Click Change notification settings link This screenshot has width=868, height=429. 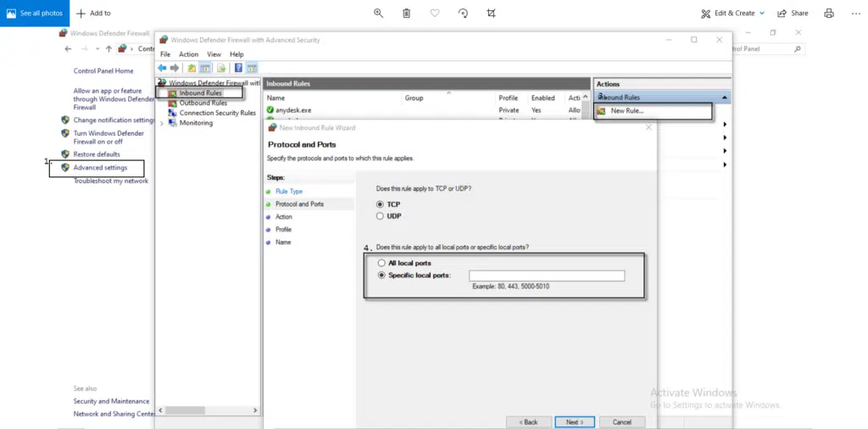[114, 120]
